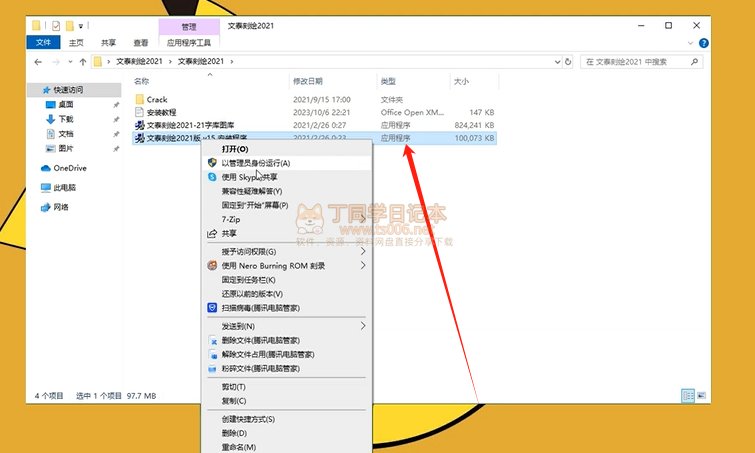Select the Crack folder
The height and width of the screenshot is (453, 755).
pyautogui.click(x=157, y=100)
